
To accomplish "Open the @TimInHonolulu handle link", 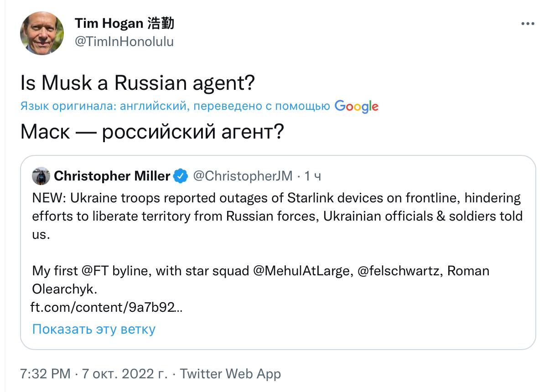I will point(124,41).
